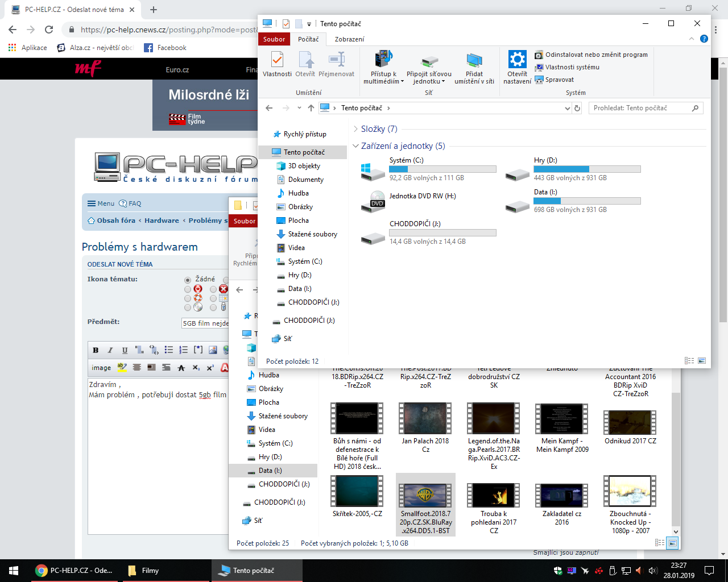
Task: Switch to the Zobrazení ribbon tab
Action: (x=349, y=39)
